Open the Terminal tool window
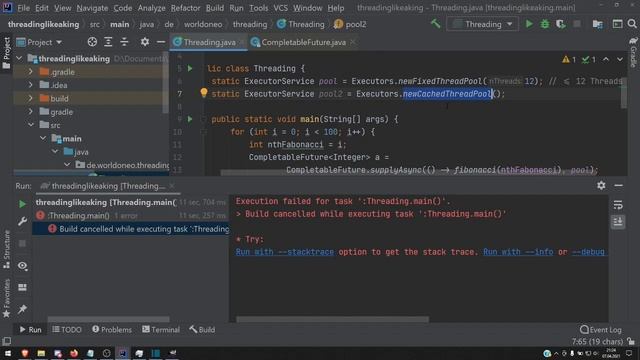This screenshot has width=640, height=360. point(161,329)
